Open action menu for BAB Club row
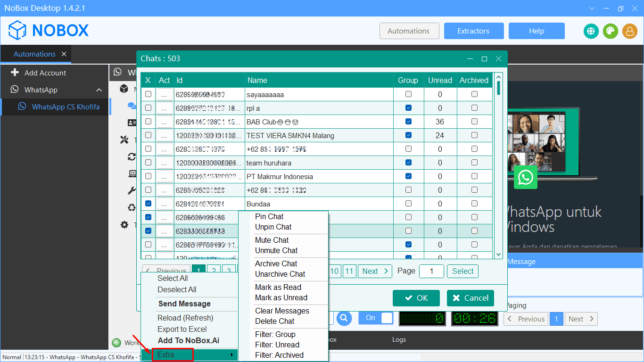The image size is (644, 362). (x=164, y=122)
